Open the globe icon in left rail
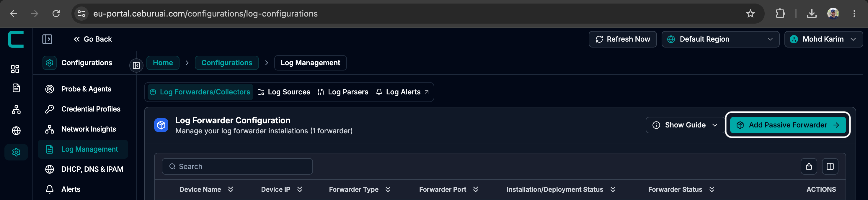868x200 pixels. pos(16,131)
